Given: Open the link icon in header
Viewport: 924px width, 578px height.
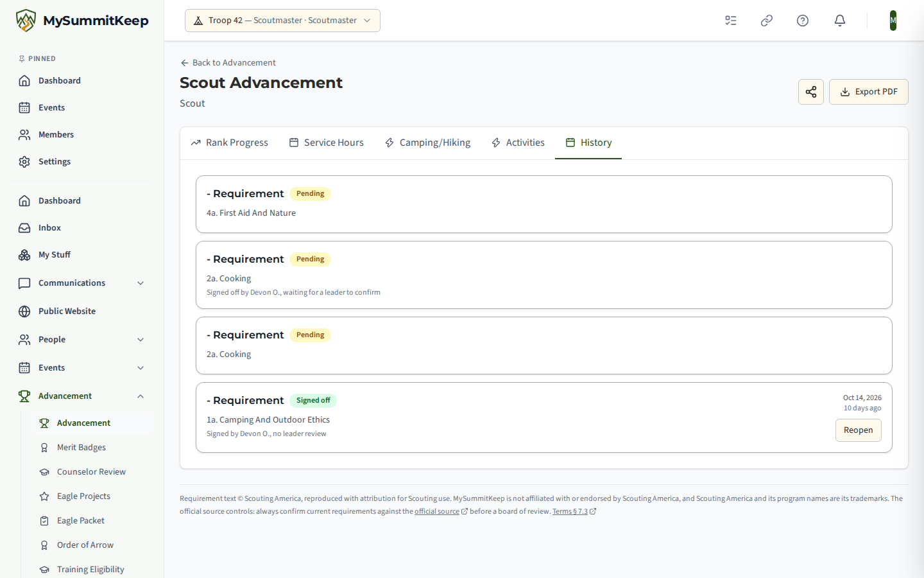Looking at the screenshot, I should coord(767,21).
